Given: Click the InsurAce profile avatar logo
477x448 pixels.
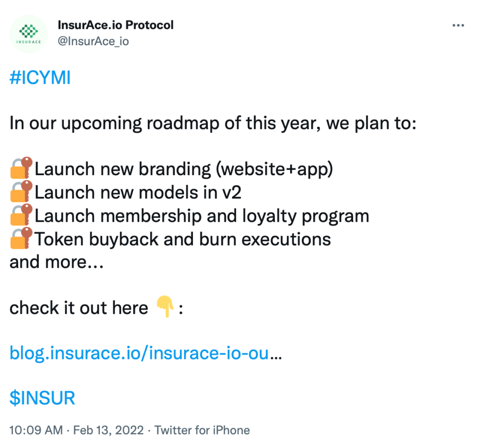Looking at the screenshot, I should click(x=28, y=34).
